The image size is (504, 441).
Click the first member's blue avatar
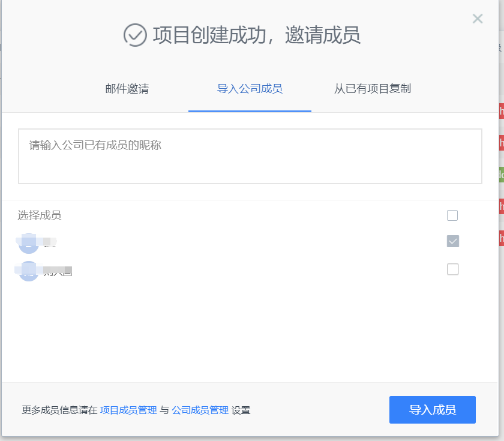point(28,244)
